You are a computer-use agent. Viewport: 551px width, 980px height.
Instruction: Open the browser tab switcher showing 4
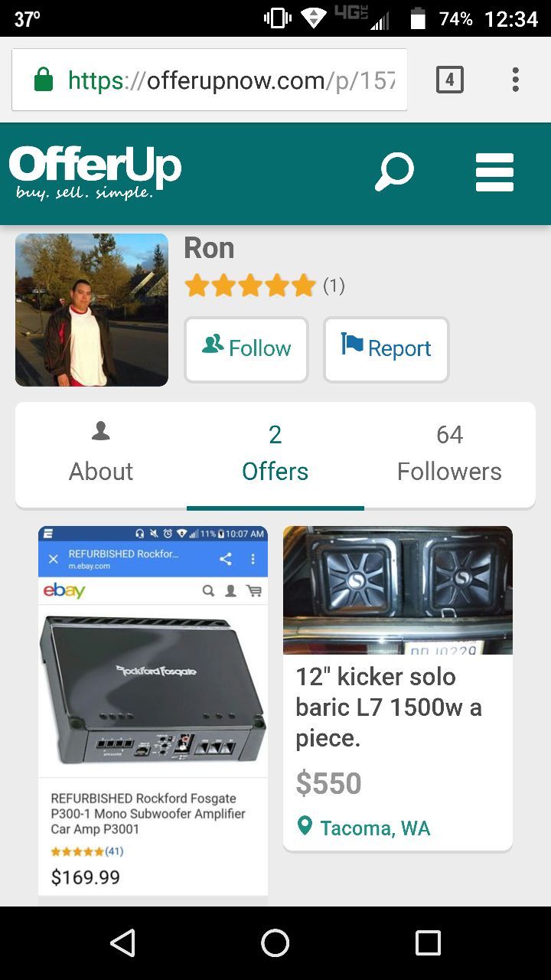(x=449, y=80)
